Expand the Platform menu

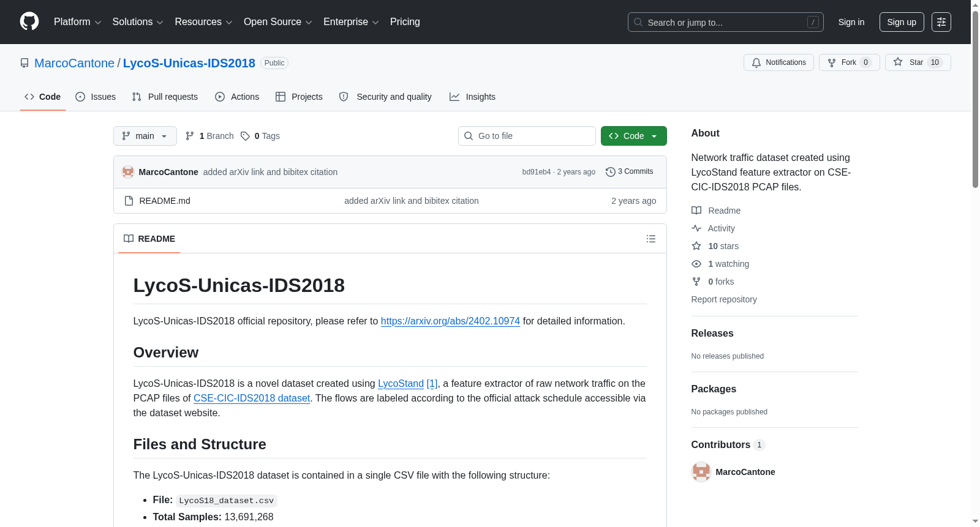pyautogui.click(x=77, y=22)
